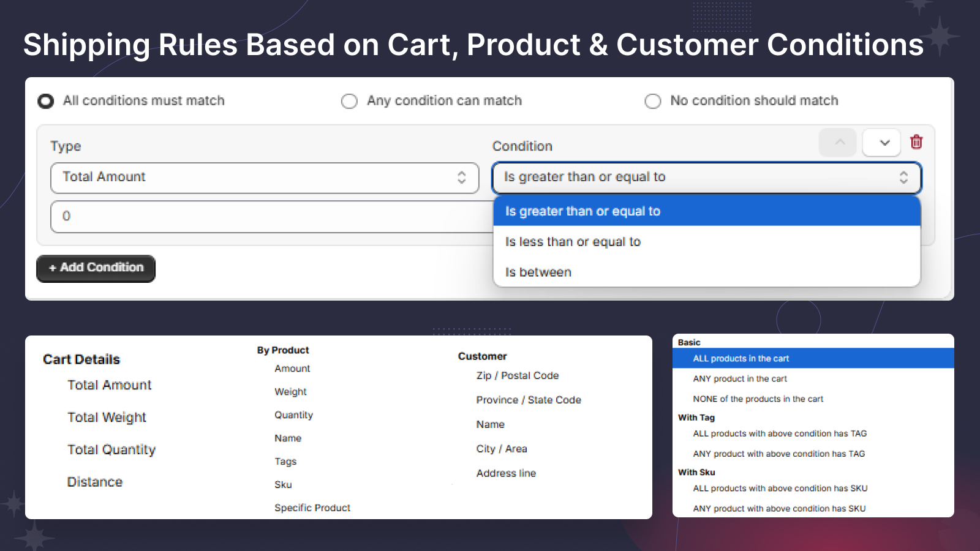This screenshot has width=980, height=551.
Task: Focus the amount value input field
Action: [273, 216]
